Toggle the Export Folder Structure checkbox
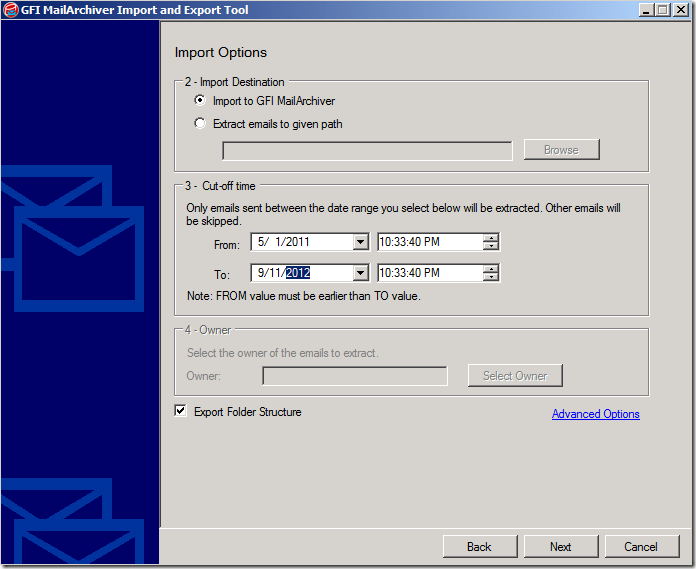Screen dimensions: 696x569 click(x=180, y=411)
